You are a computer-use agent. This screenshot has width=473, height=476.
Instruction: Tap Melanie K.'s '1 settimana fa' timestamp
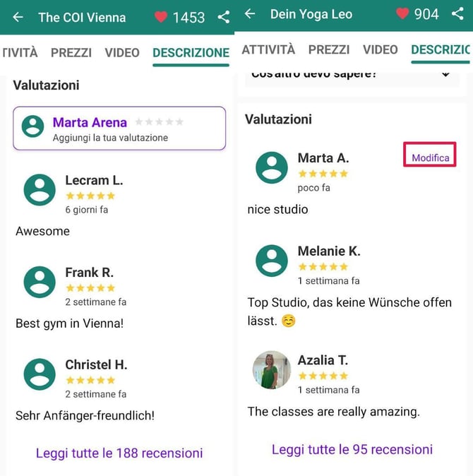328,281
